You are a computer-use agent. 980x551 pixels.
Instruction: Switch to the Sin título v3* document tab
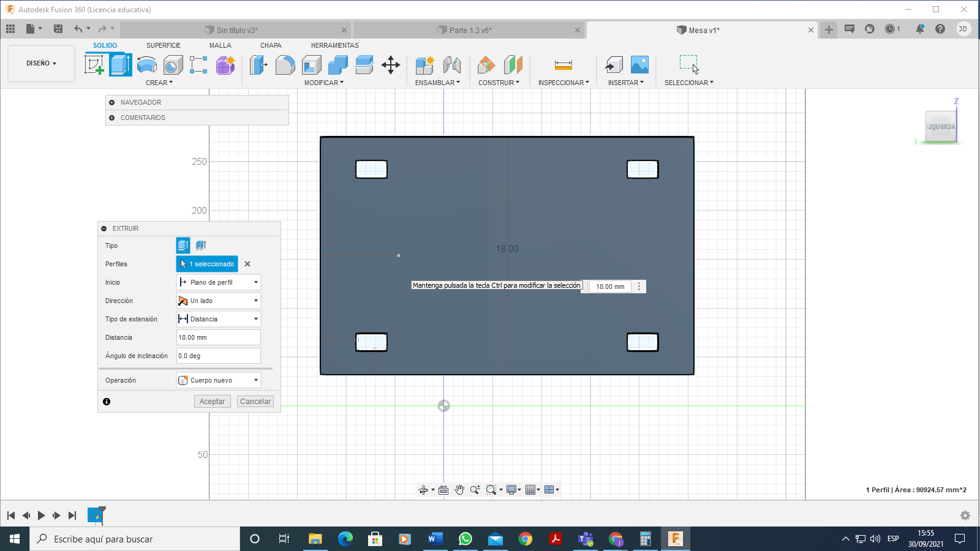[x=235, y=30]
